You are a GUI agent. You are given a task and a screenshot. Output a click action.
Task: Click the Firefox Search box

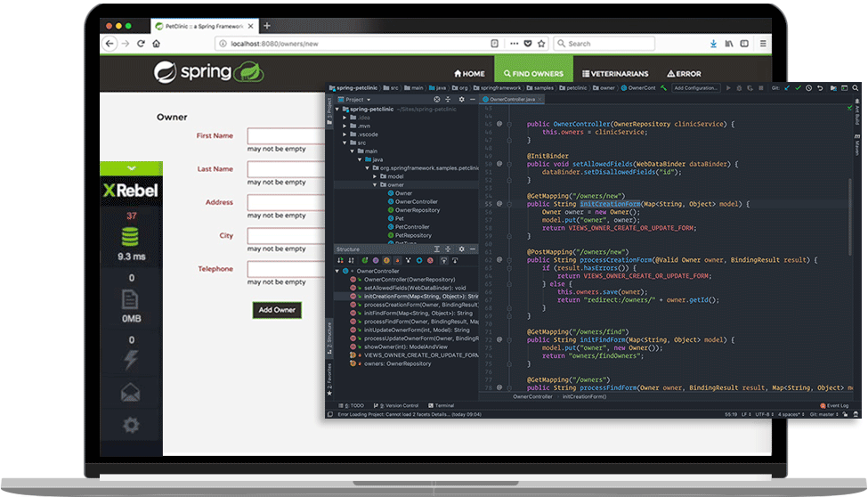click(604, 44)
